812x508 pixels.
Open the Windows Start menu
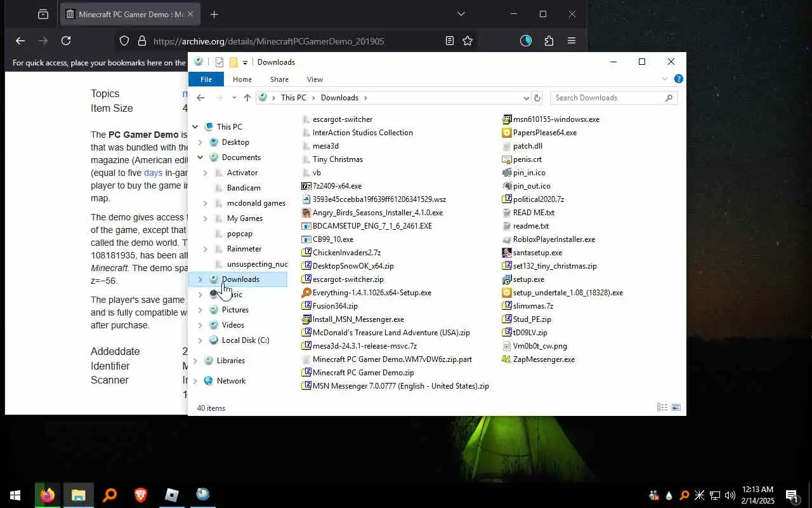click(x=15, y=495)
